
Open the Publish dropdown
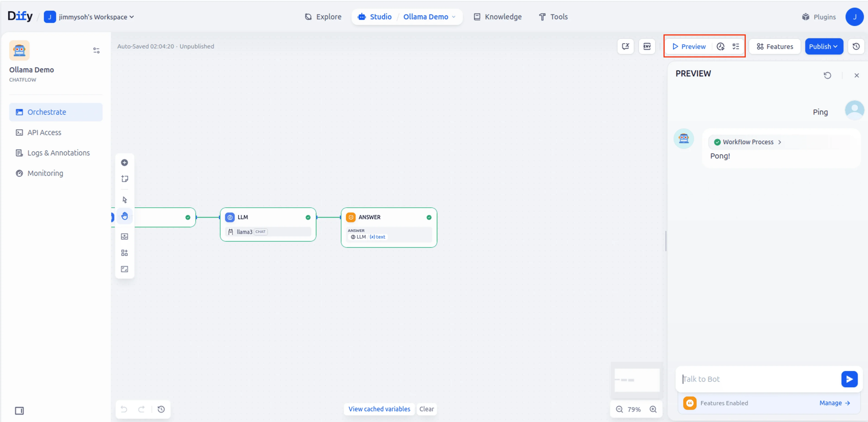824,47
